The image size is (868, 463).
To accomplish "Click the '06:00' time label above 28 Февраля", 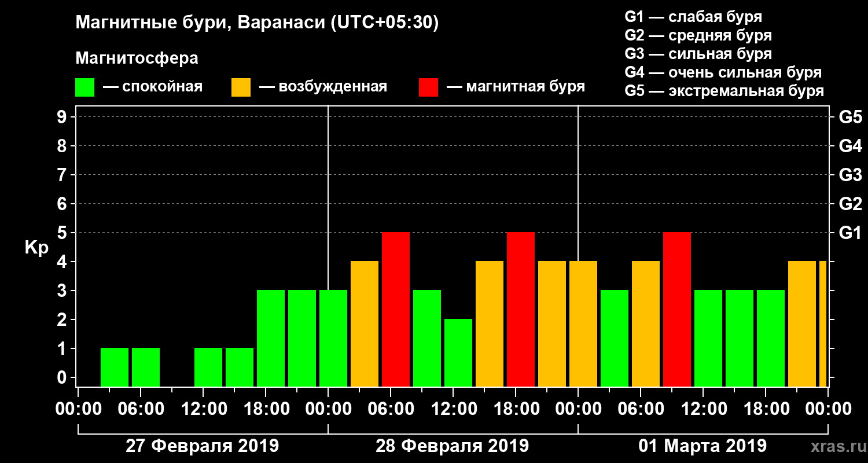I will tap(391, 409).
